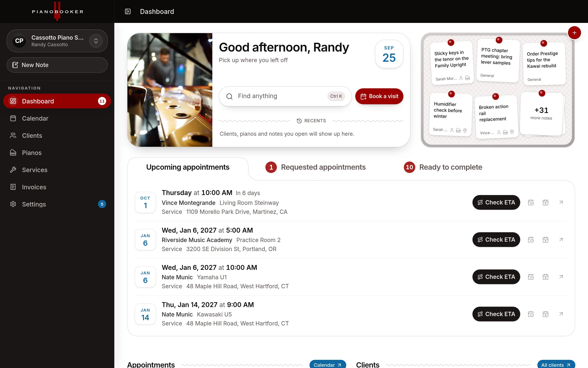Cancel-calendar icon for Kawasaki U5 appointment
This screenshot has width=588, height=368.
coord(546,314)
